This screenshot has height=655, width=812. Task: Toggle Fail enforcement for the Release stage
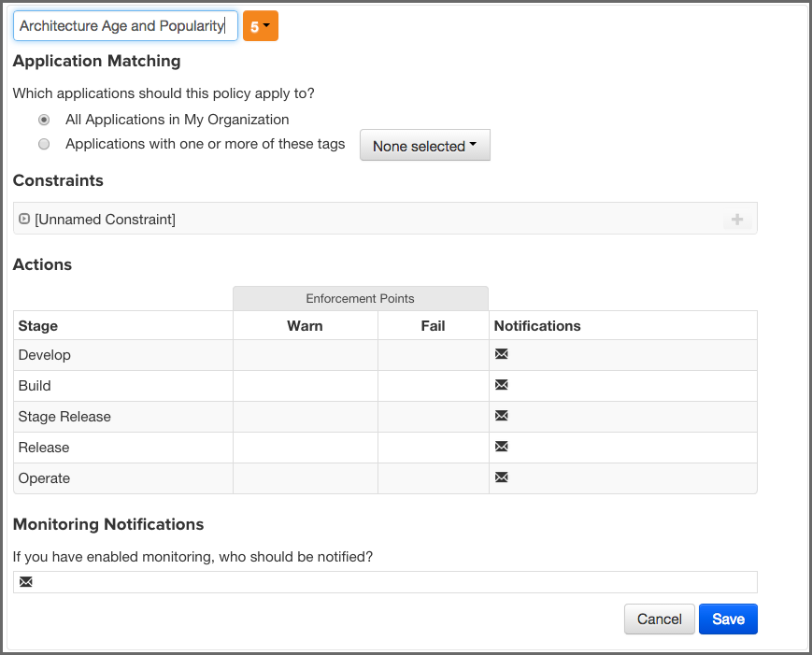click(433, 447)
